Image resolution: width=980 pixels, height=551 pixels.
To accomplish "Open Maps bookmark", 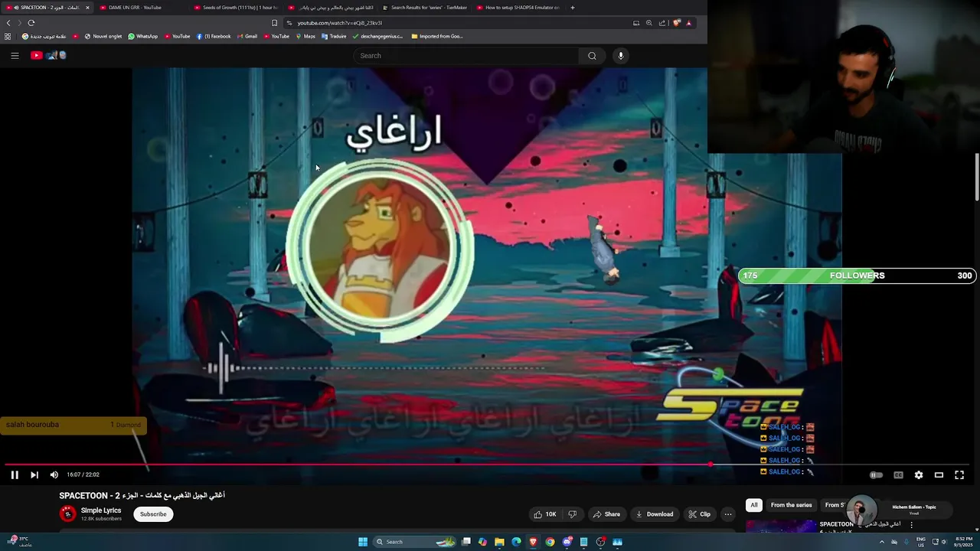I will (x=305, y=36).
